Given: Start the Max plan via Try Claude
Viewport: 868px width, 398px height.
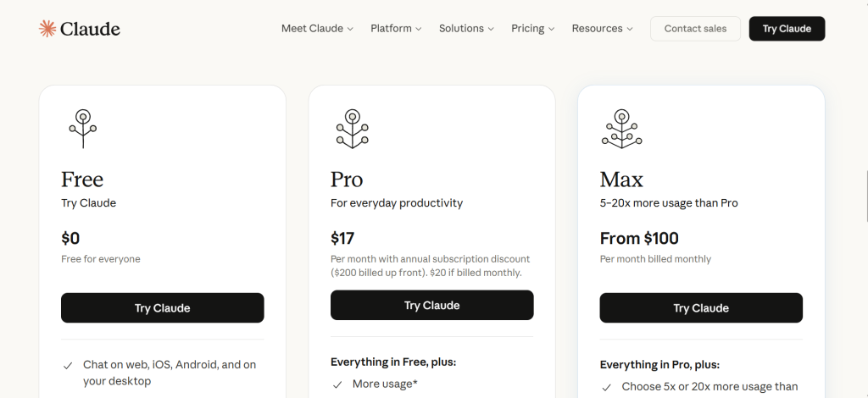Looking at the screenshot, I should pyautogui.click(x=701, y=308).
